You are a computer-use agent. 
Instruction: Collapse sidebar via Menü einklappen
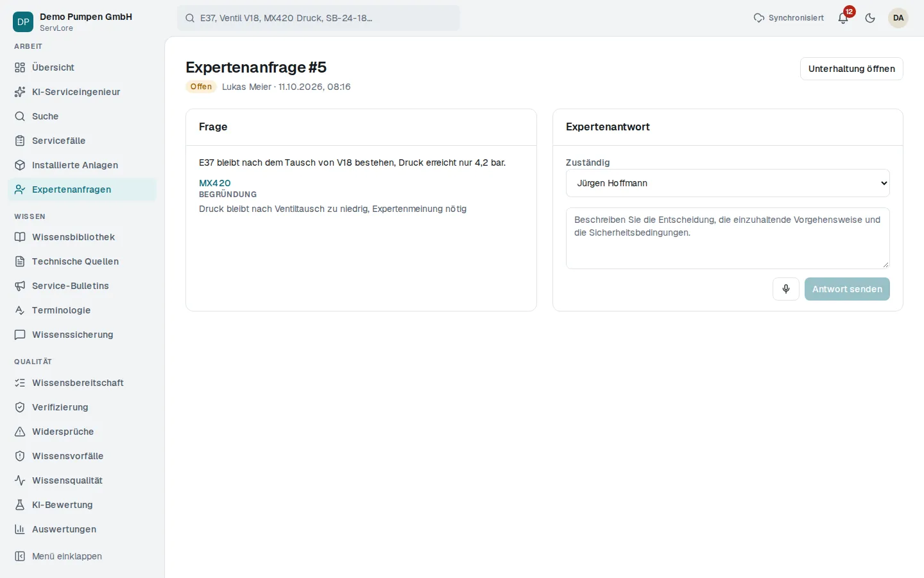coord(82,556)
